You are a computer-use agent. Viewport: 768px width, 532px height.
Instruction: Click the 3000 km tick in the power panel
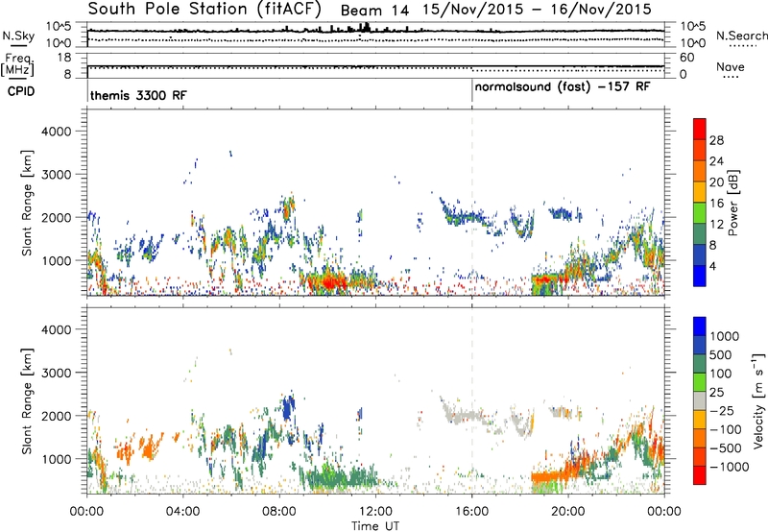[57, 175]
